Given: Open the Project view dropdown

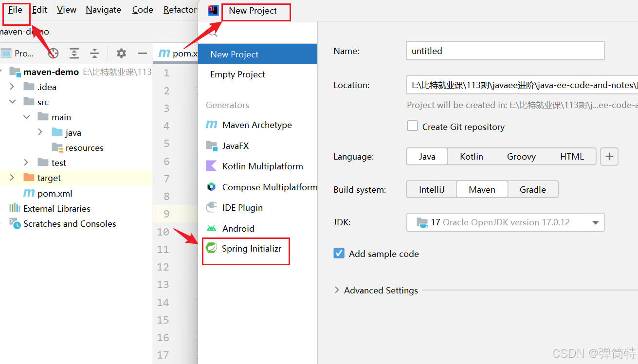Looking at the screenshot, I should coord(18,53).
